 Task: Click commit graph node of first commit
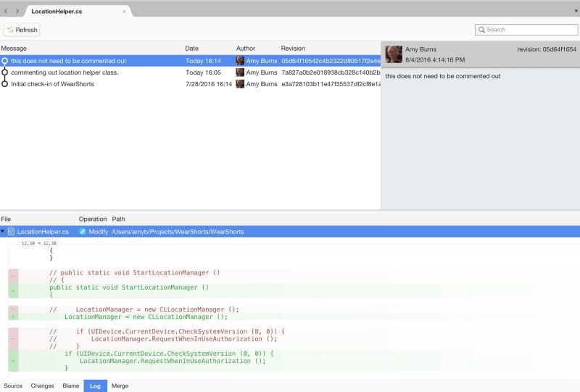pyautogui.click(x=4, y=61)
